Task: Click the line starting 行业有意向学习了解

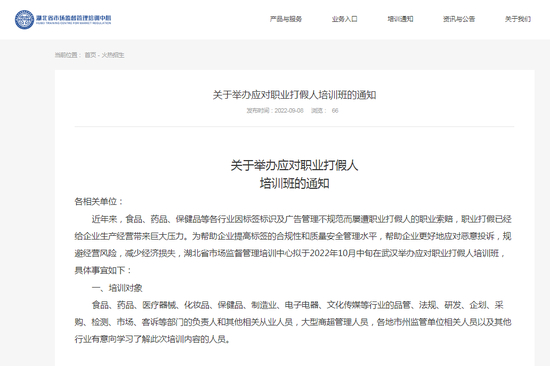Action: pyautogui.click(x=153, y=339)
